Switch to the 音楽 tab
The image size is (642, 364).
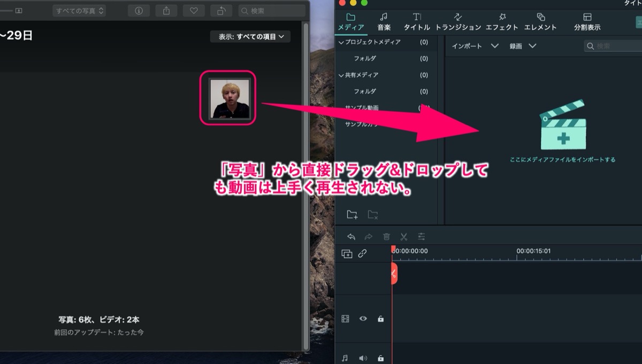click(x=384, y=22)
